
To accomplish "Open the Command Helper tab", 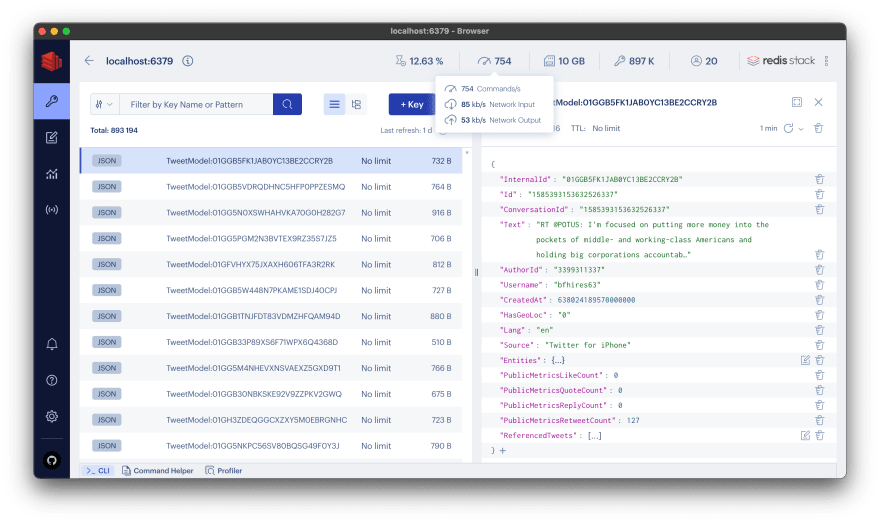I will [x=158, y=471].
